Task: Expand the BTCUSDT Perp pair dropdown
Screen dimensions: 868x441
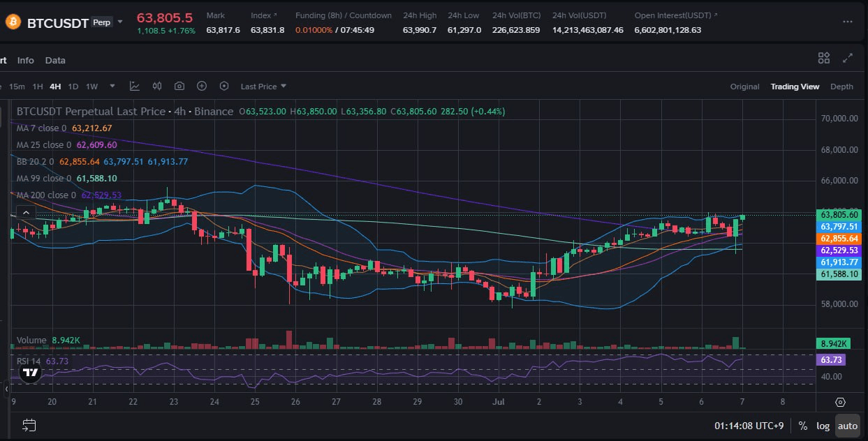Action: [x=120, y=22]
